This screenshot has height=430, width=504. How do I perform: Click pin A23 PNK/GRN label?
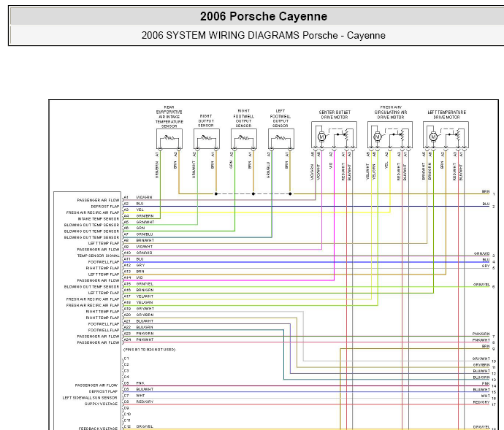[139, 334]
